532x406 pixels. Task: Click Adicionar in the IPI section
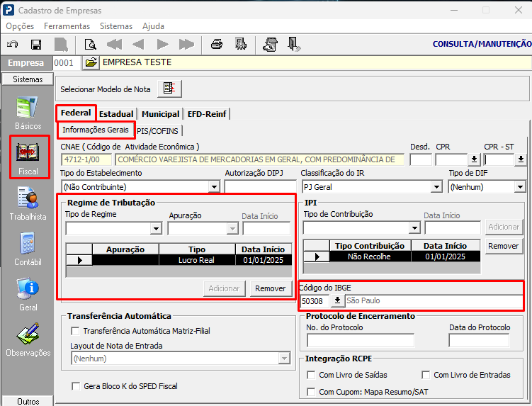504,227
